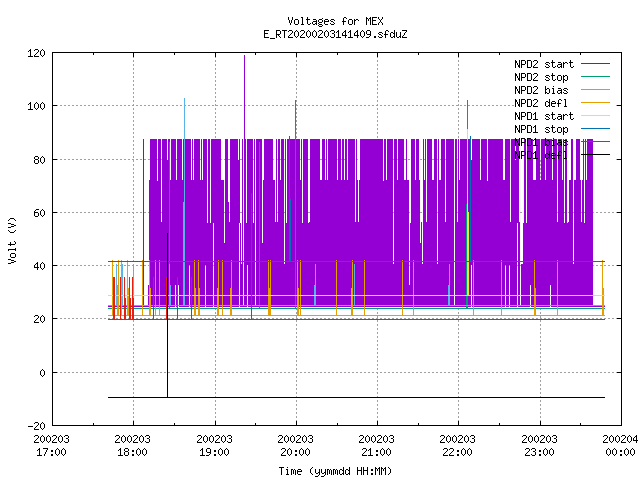The width and height of the screenshot is (640, 480).
Task: Click the y-axis tick label -20
Action: (x=36, y=426)
